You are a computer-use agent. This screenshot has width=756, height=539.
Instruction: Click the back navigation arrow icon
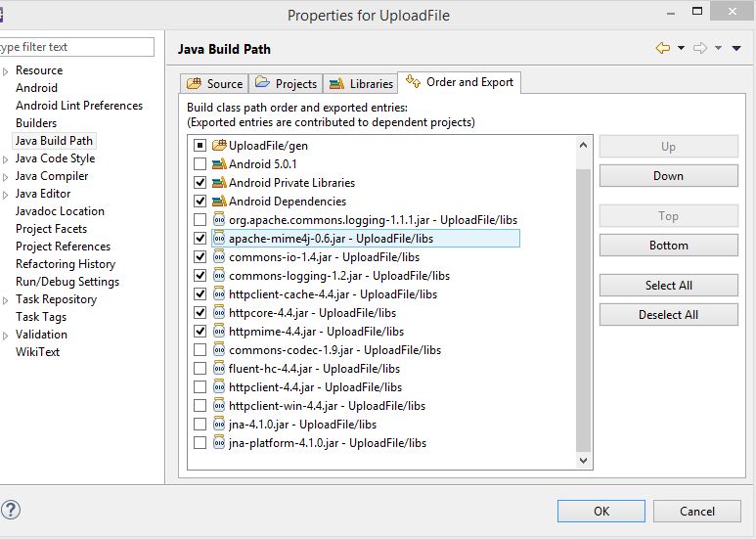(x=663, y=48)
